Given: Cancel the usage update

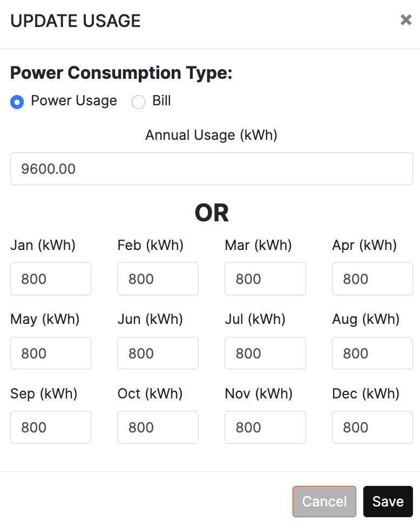Looking at the screenshot, I should pos(324,502).
